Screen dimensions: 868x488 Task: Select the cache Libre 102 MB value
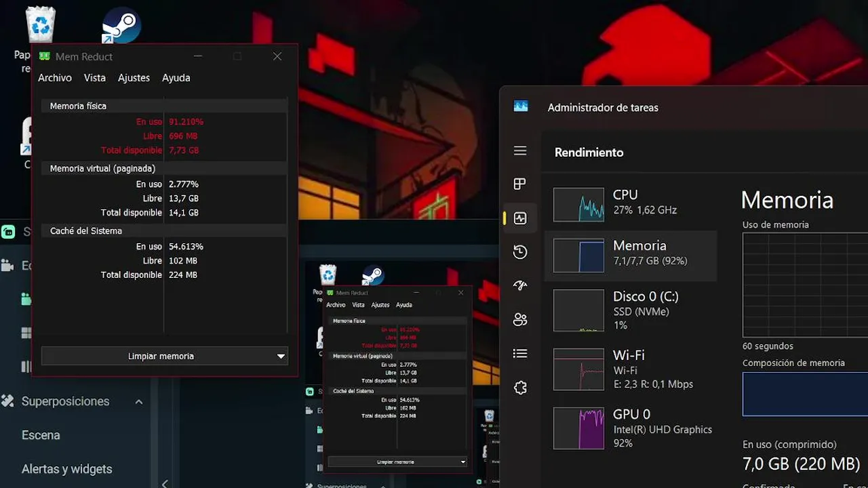tap(183, 261)
